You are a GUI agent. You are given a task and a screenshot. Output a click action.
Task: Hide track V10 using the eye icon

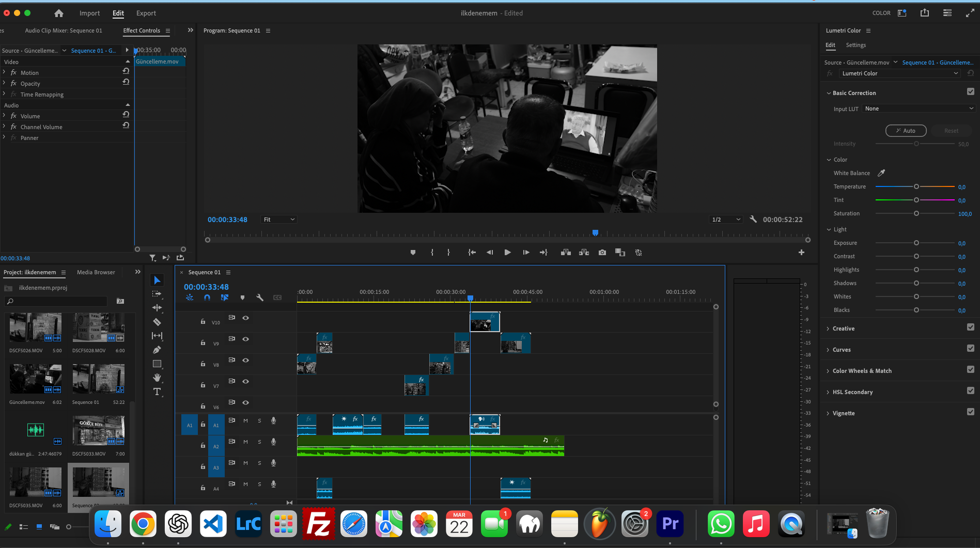coord(246,318)
